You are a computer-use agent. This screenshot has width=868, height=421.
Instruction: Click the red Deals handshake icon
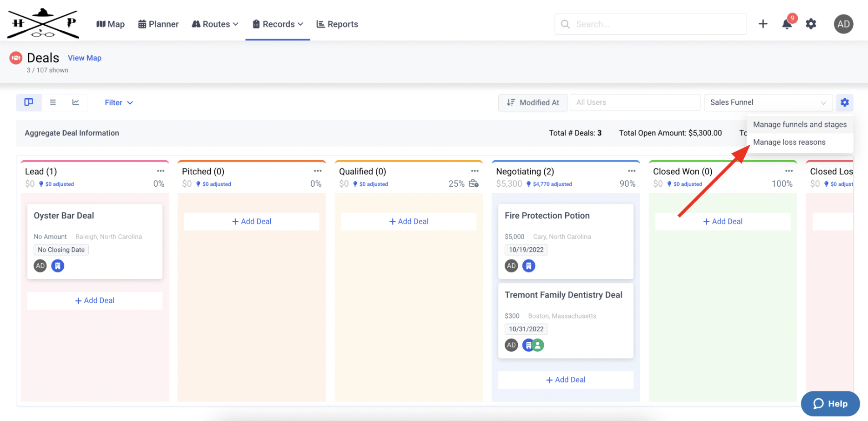click(x=16, y=58)
